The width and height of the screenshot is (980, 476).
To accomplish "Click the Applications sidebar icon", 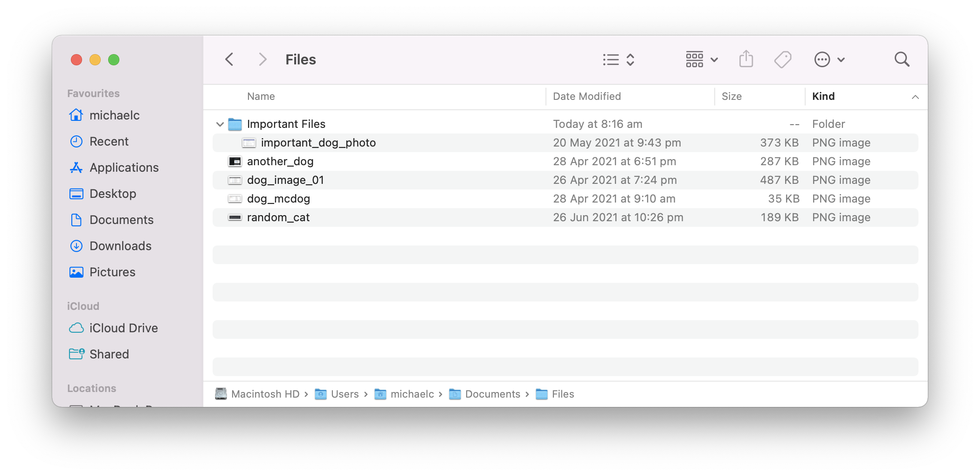I will 124,167.
